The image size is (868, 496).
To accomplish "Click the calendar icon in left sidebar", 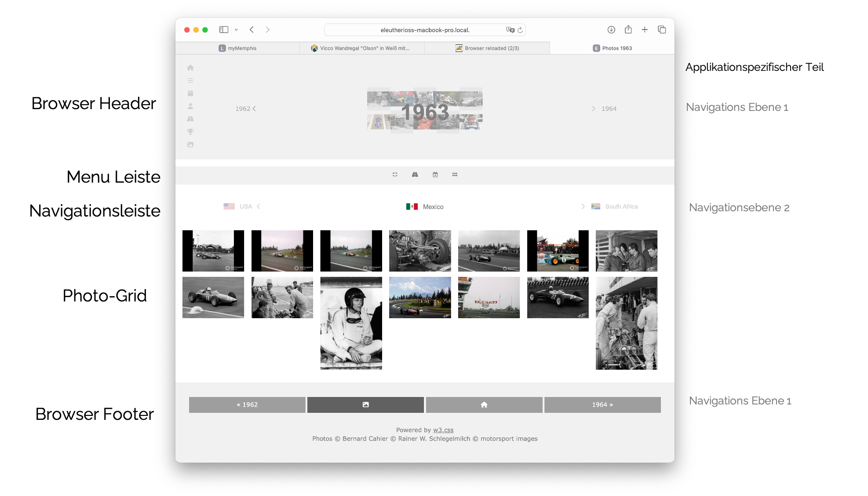I will pos(190,93).
